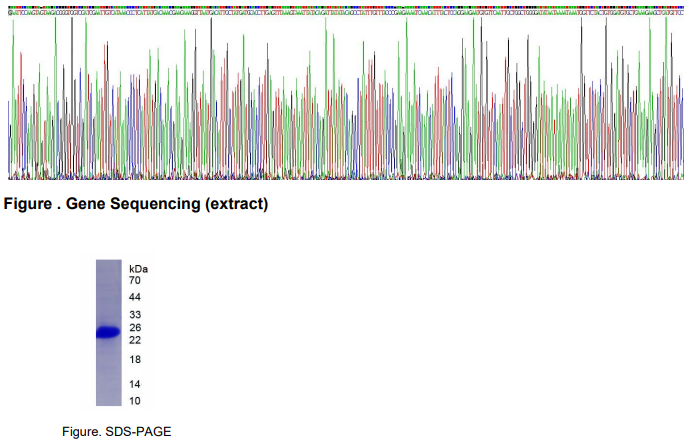This screenshot has height=447, width=699.
Task: Select the 44 kDa marker label
Action: point(135,298)
